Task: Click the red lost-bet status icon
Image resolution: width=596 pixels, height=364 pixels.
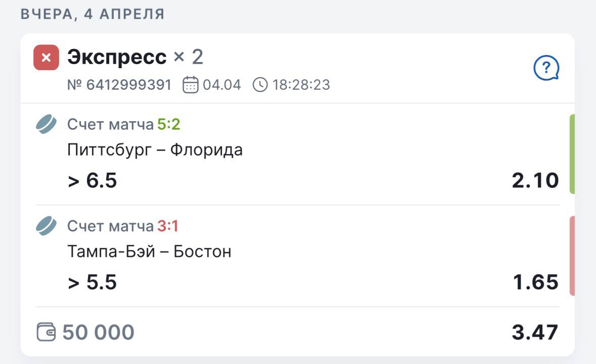Action: (x=46, y=58)
